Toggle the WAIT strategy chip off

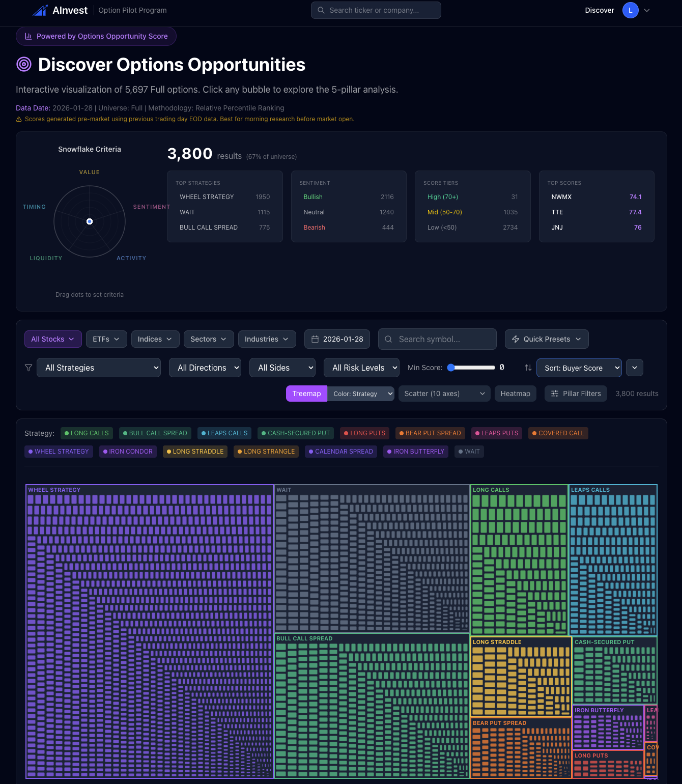click(469, 452)
